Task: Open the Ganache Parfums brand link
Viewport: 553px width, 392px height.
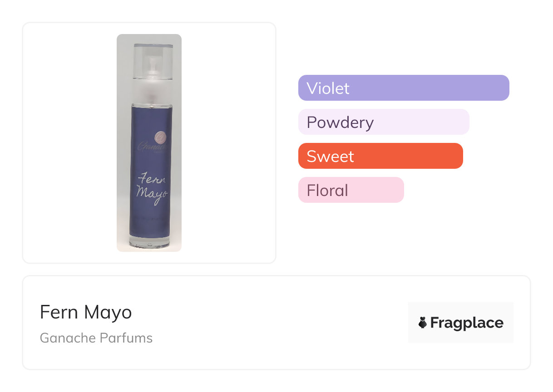Action: pyautogui.click(x=96, y=338)
